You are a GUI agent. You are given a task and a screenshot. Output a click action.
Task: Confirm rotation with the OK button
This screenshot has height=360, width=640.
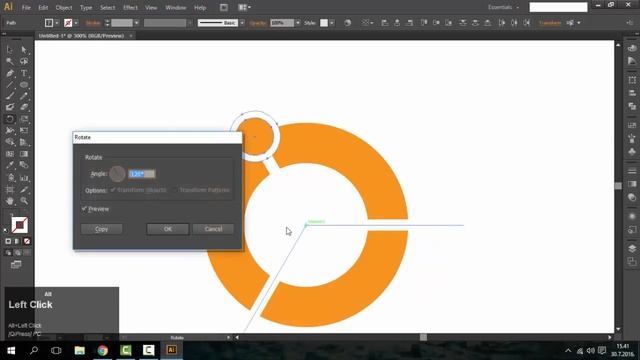click(168, 229)
